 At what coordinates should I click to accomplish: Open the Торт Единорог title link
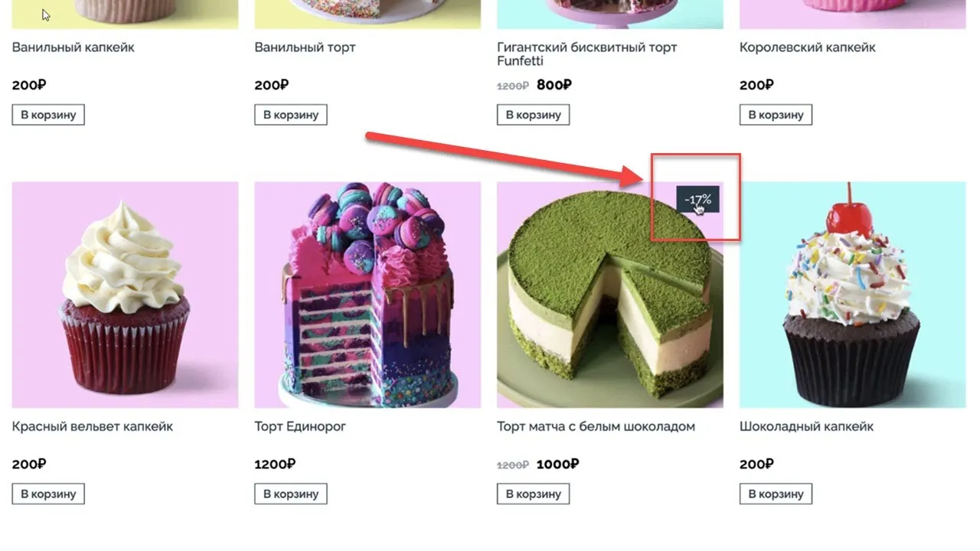point(300,426)
